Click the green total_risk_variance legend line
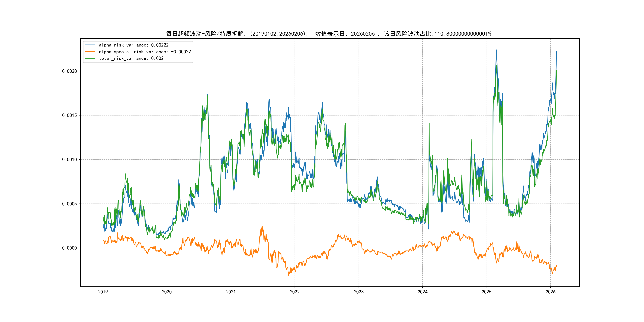Image resolution: width=644 pixels, height=322 pixels. 90,58
